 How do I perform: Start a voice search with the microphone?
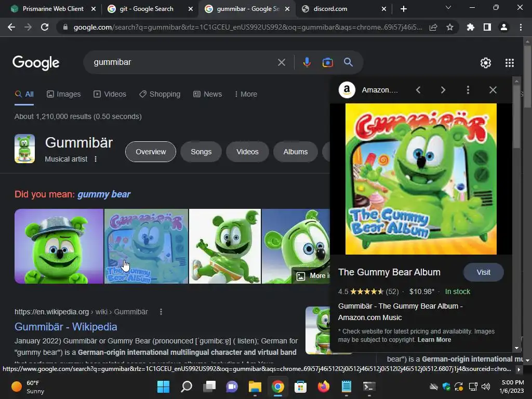click(307, 62)
